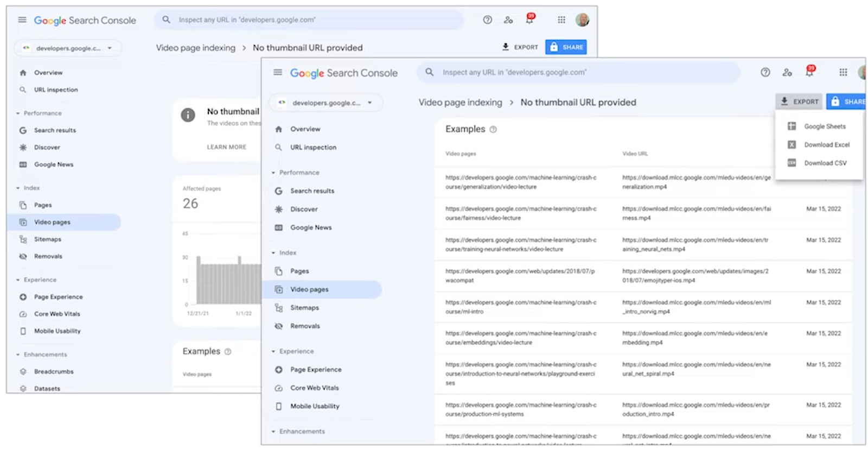Viewport: 868px width, 456px height.
Task: Collapse Performance section in front window sidebar
Action: pyautogui.click(x=273, y=173)
